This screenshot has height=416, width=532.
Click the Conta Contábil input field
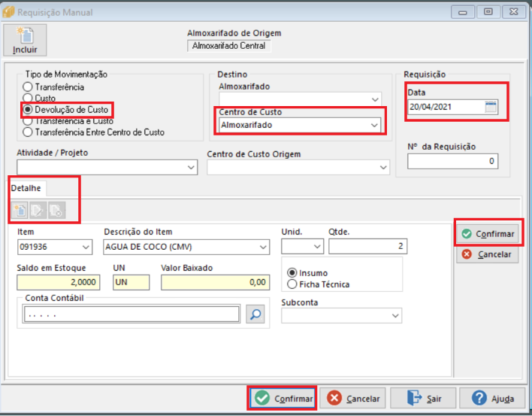point(131,314)
